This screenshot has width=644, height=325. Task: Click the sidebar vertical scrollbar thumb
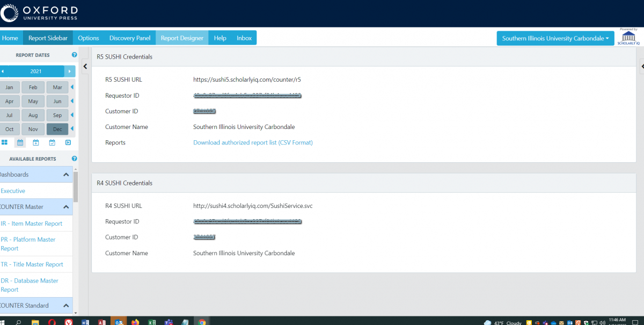tap(76, 187)
